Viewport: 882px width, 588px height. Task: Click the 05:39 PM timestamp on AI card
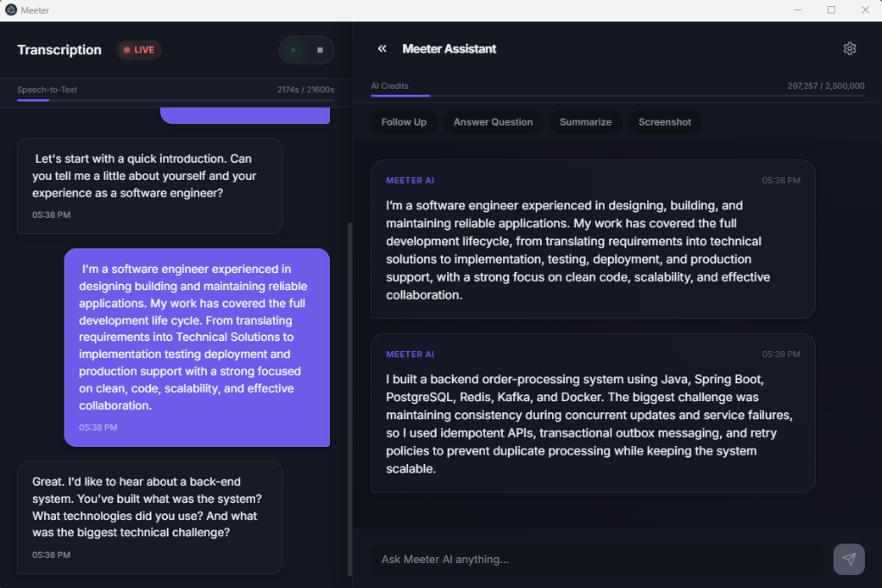tap(780, 354)
